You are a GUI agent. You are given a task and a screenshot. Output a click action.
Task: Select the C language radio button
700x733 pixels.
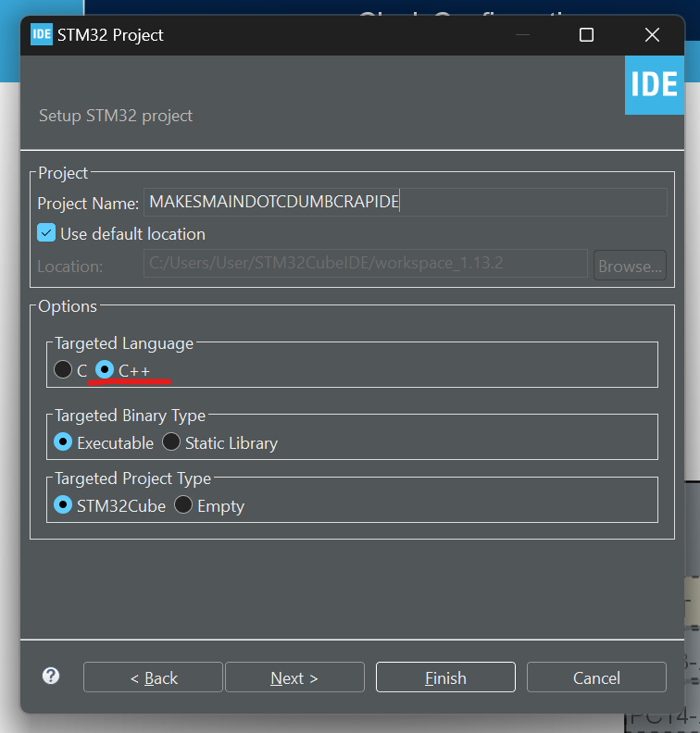pos(63,369)
